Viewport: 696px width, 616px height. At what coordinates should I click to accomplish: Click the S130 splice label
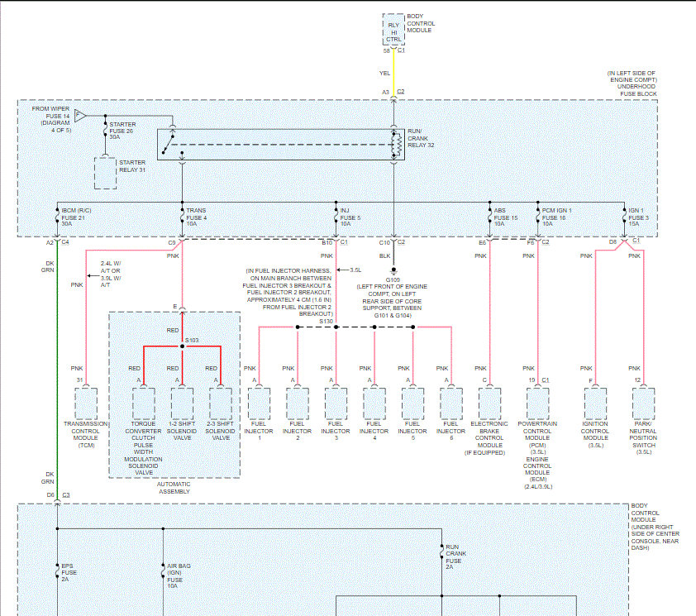tap(327, 321)
